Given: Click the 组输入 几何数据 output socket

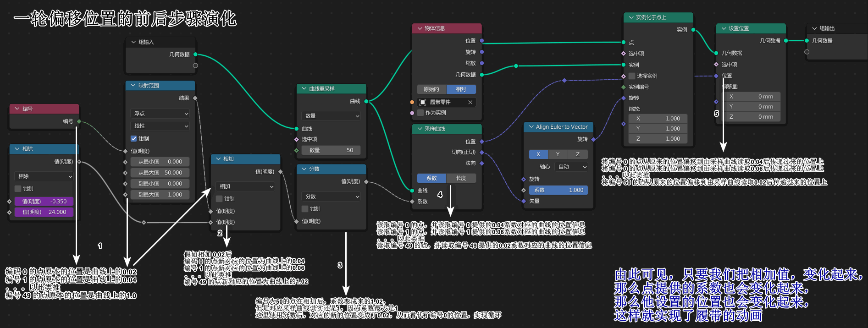Looking at the screenshot, I should click(195, 55).
